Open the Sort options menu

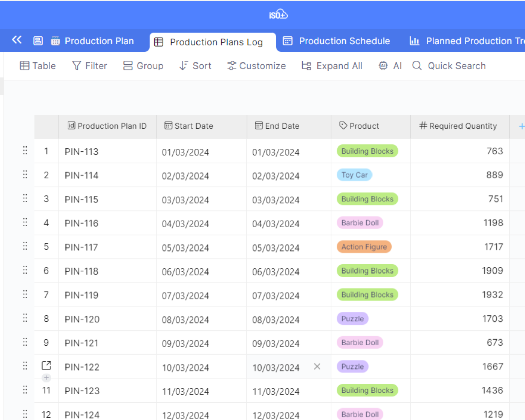[195, 66]
